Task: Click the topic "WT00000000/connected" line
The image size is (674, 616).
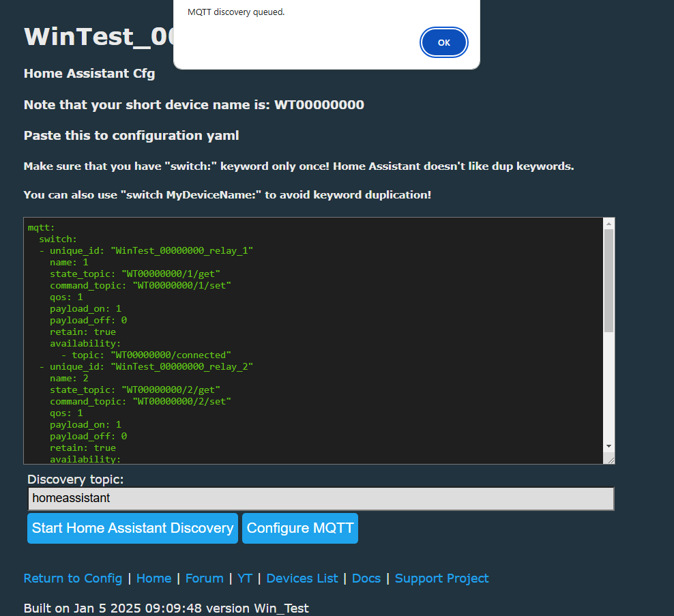Action: click(x=146, y=355)
